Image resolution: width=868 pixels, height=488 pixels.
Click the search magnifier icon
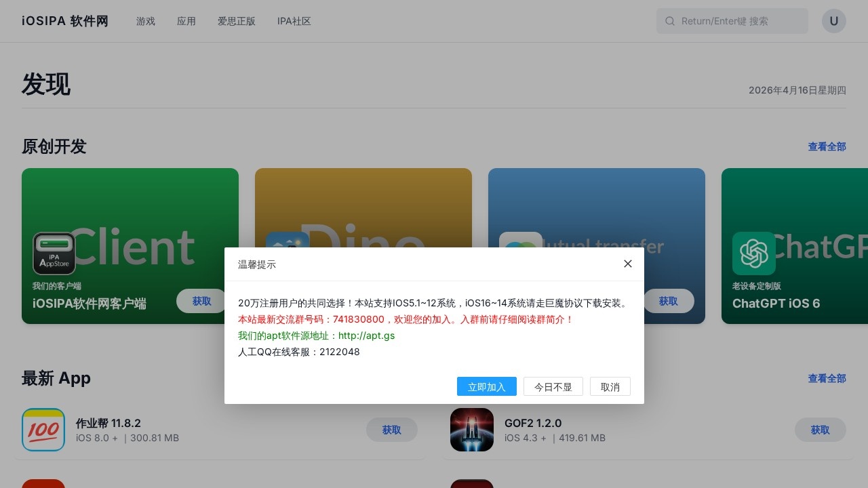tap(670, 21)
